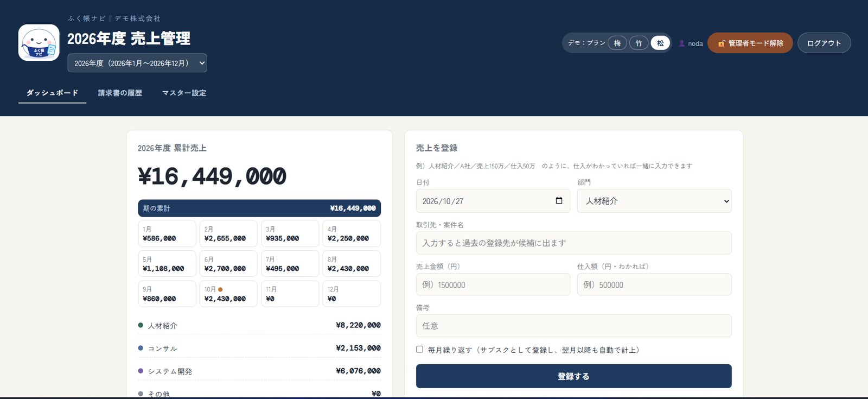The image size is (868, 399).
Task: Click the 備考 optional note field
Action: point(573,326)
